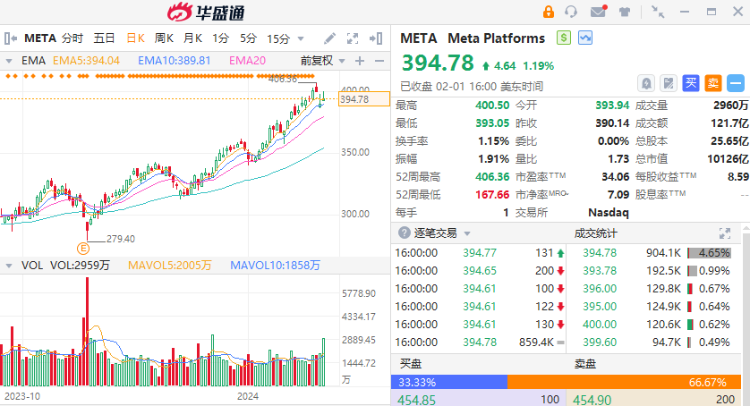Click the E earnings marker on chart

pos(83,248)
